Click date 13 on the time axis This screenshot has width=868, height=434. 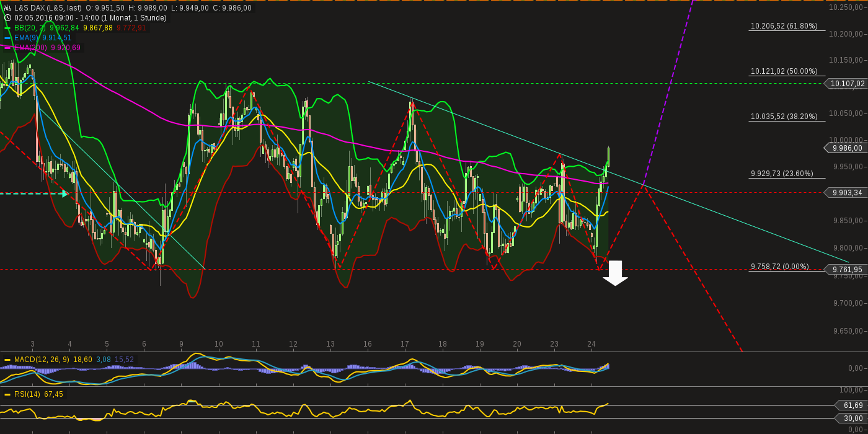click(x=330, y=344)
